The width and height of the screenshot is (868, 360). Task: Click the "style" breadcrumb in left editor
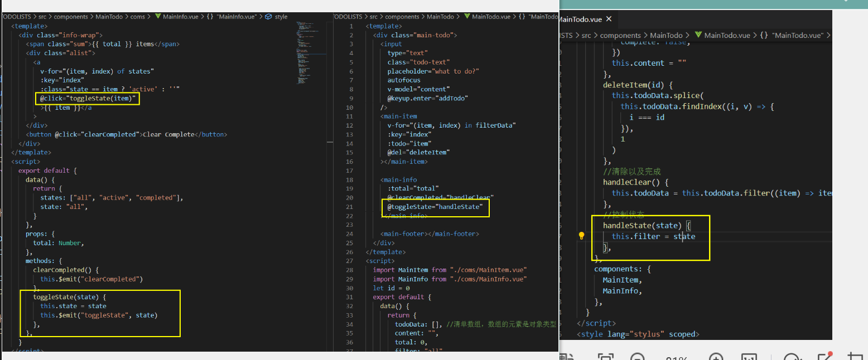pos(281,17)
